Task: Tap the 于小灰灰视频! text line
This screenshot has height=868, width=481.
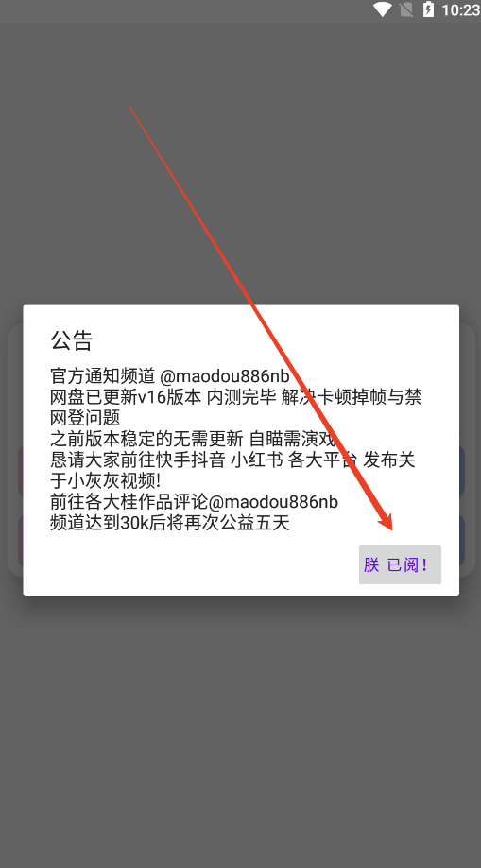Action: (x=105, y=481)
